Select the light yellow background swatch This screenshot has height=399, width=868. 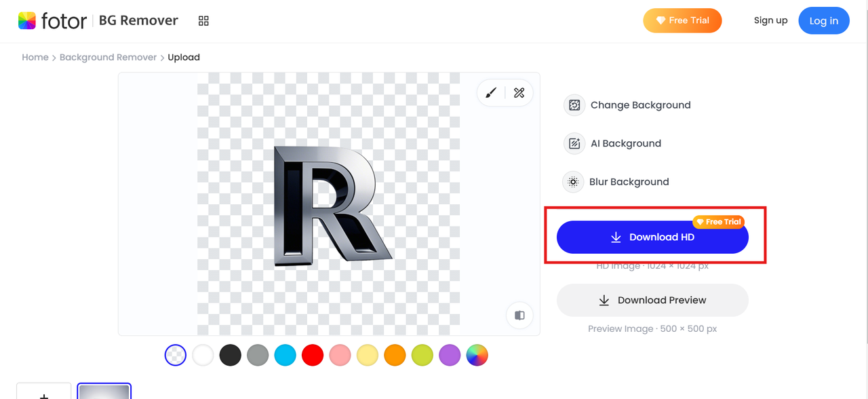[368, 355]
